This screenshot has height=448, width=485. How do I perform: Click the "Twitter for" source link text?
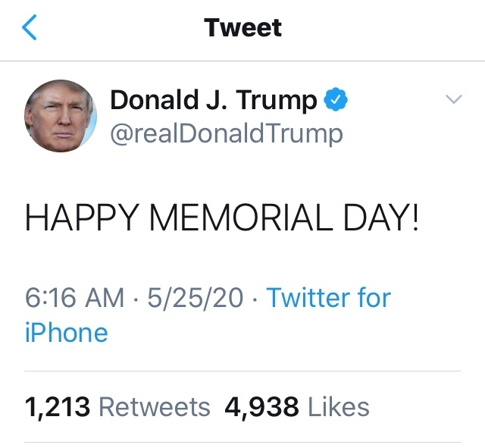click(x=328, y=298)
